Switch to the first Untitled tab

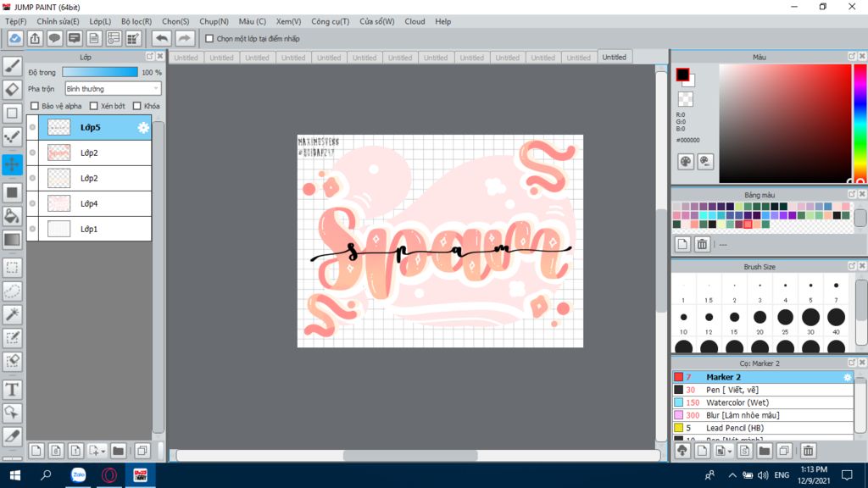coord(186,58)
